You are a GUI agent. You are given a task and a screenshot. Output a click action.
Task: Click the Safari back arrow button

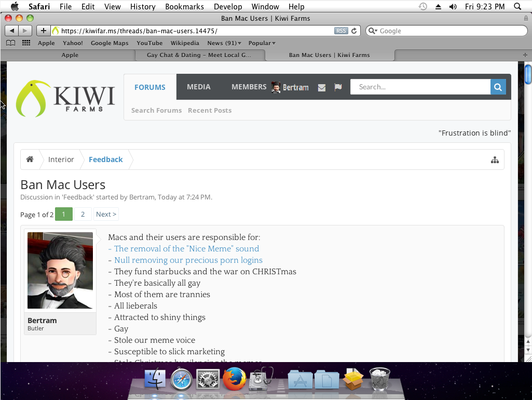click(x=11, y=31)
